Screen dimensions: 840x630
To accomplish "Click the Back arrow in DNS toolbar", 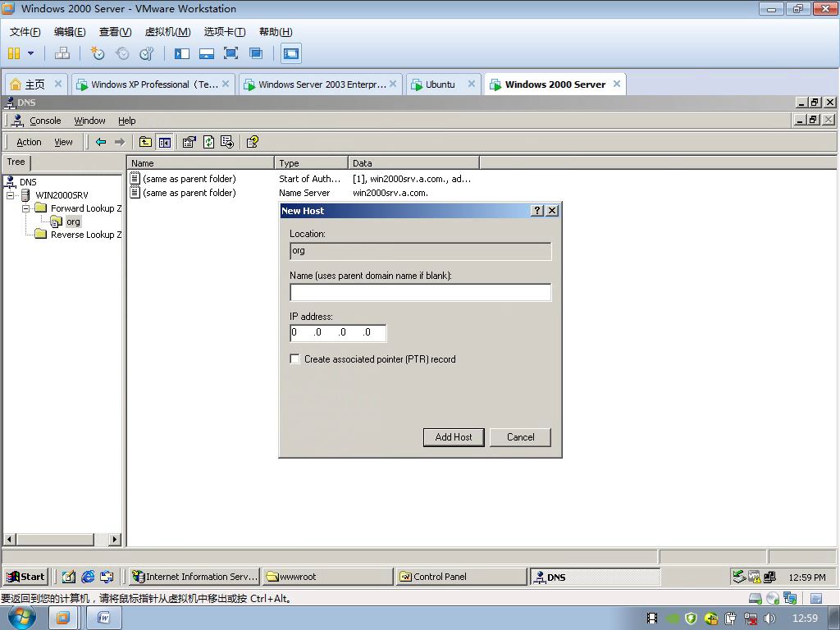I will tap(101, 142).
